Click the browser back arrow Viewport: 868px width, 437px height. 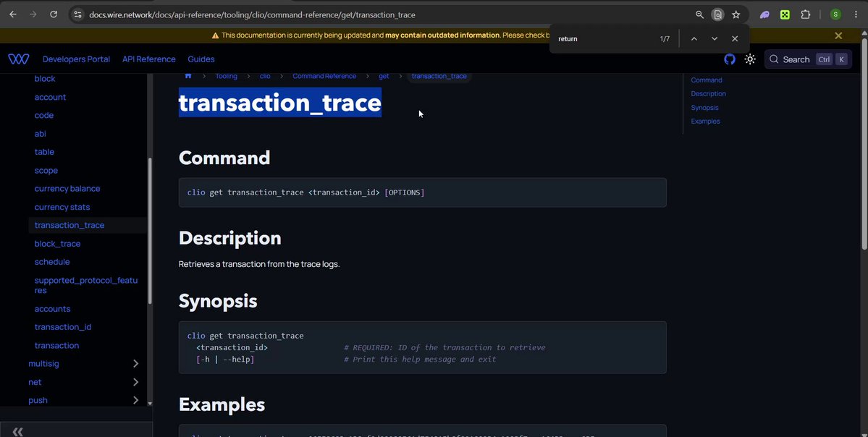tap(13, 15)
